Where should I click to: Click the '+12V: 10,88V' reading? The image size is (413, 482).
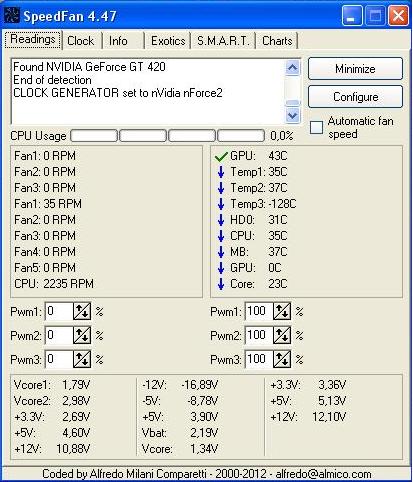[52, 449]
